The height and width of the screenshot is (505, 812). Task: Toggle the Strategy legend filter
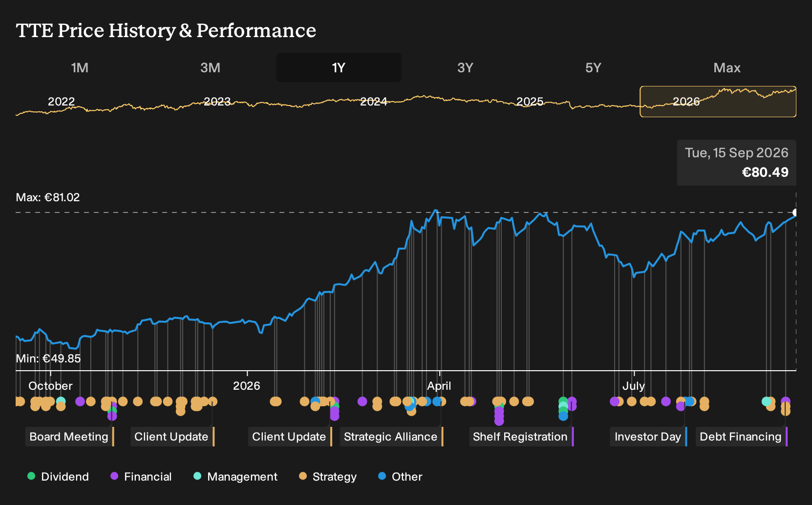[x=328, y=477]
